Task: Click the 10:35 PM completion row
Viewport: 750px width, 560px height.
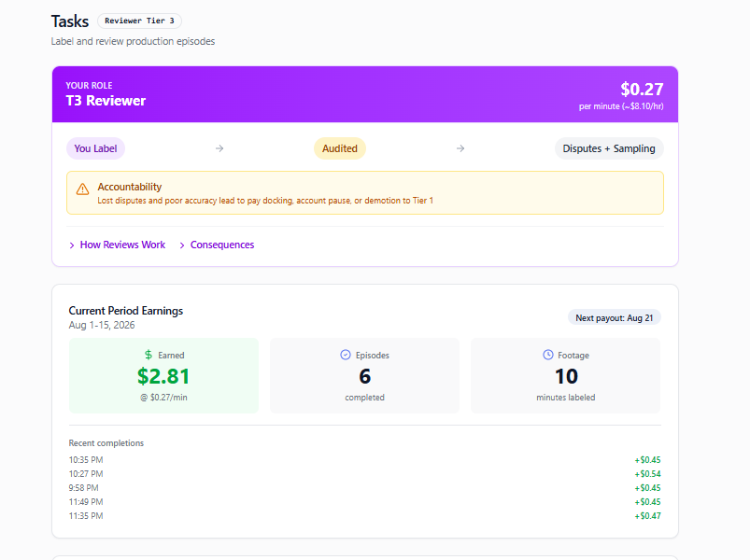Action: click(364, 459)
